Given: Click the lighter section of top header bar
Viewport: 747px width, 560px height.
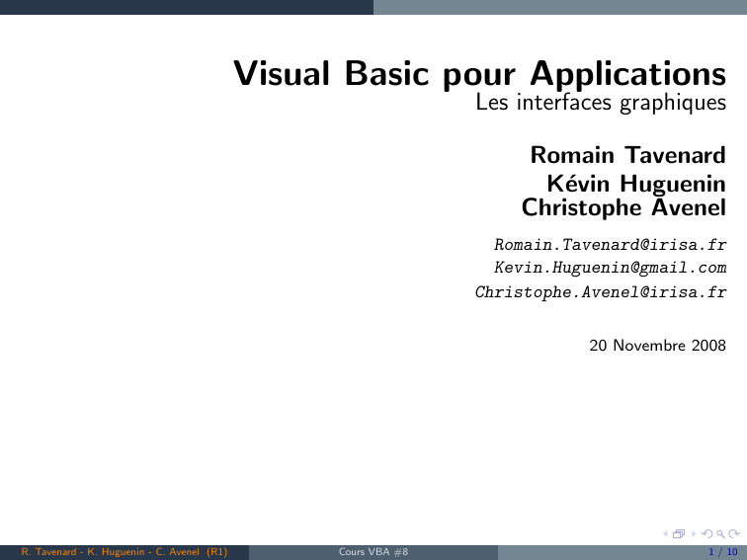Looking at the screenshot, I should (560, 7).
